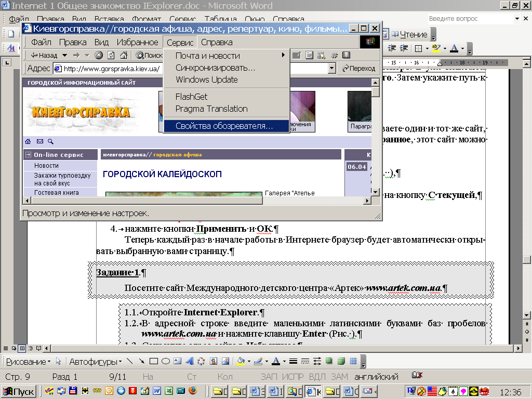Open the Forward button history dropdown arrow
The height and width of the screenshot is (399, 532).
(x=87, y=55)
